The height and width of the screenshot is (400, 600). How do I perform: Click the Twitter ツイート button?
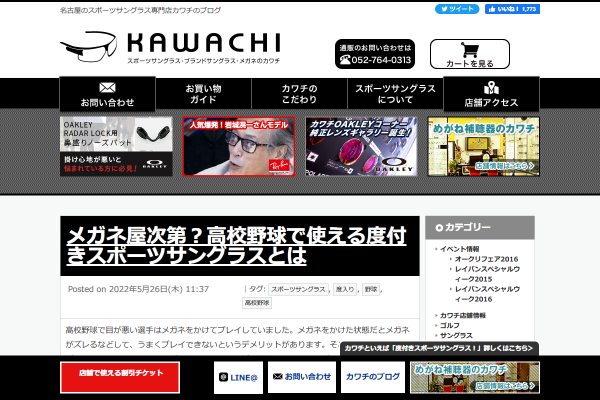point(457,9)
